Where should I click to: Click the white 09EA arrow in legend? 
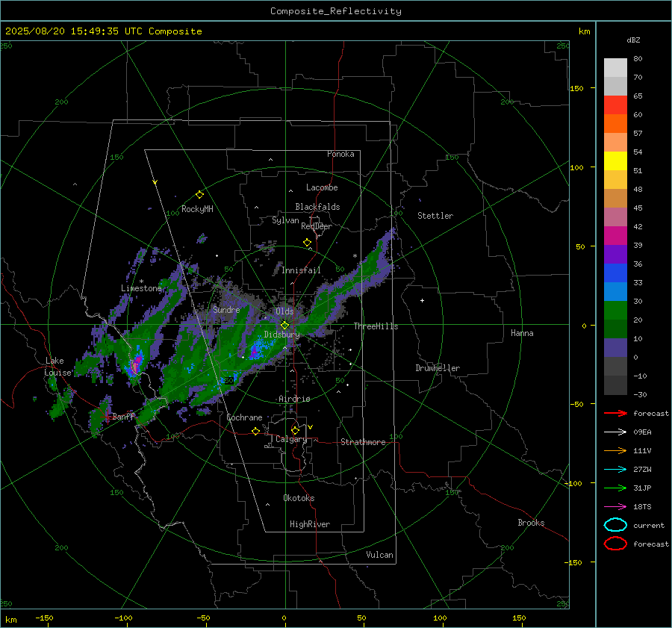point(615,432)
